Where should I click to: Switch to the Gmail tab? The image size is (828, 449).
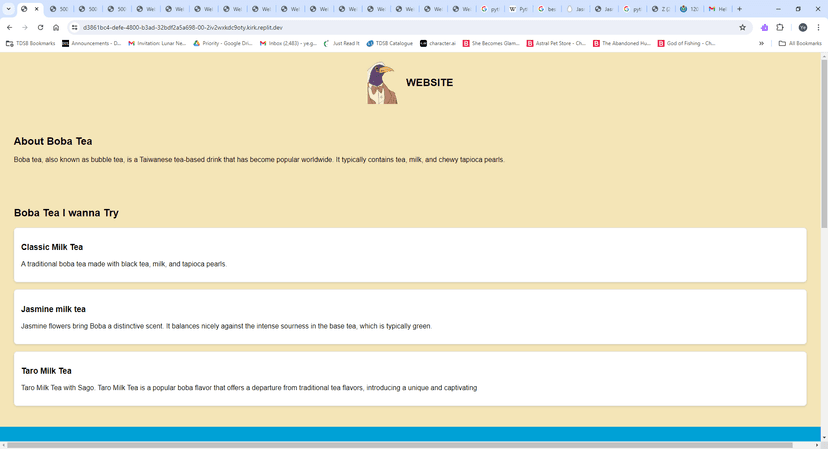tap(719, 9)
